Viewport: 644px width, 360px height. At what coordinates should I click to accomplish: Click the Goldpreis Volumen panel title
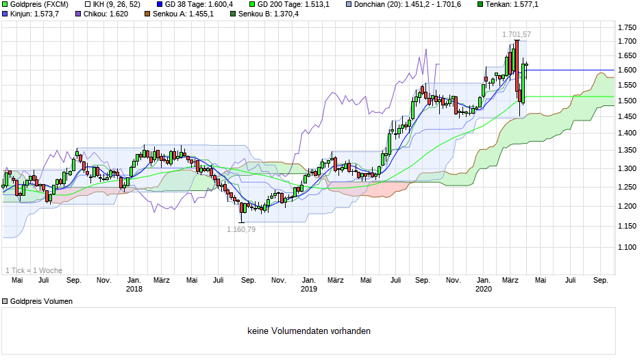(x=41, y=301)
